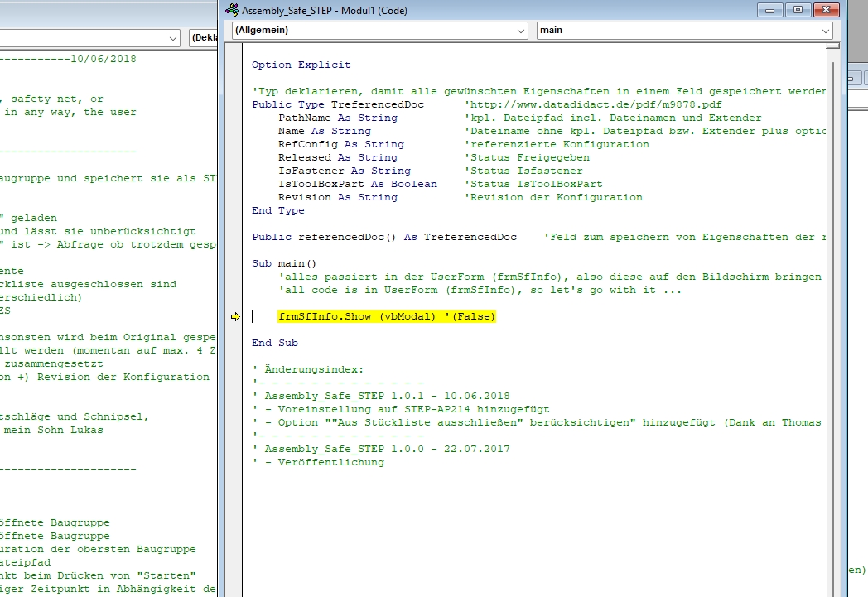Click 'ckliste ausgeschlossen sind' line in left window
The height and width of the screenshot is (597, 868).
coord(88,284)
